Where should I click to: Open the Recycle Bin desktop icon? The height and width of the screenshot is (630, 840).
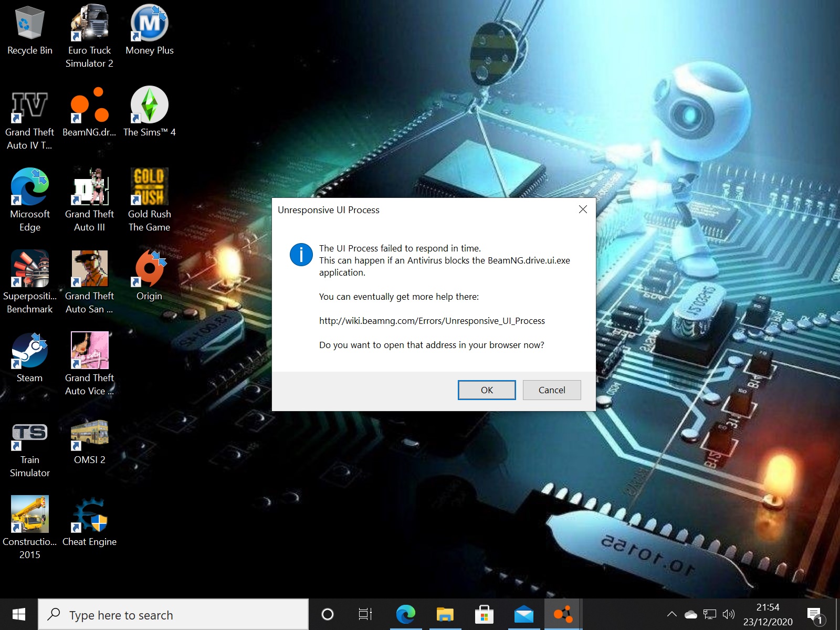[x=30, y=30]
